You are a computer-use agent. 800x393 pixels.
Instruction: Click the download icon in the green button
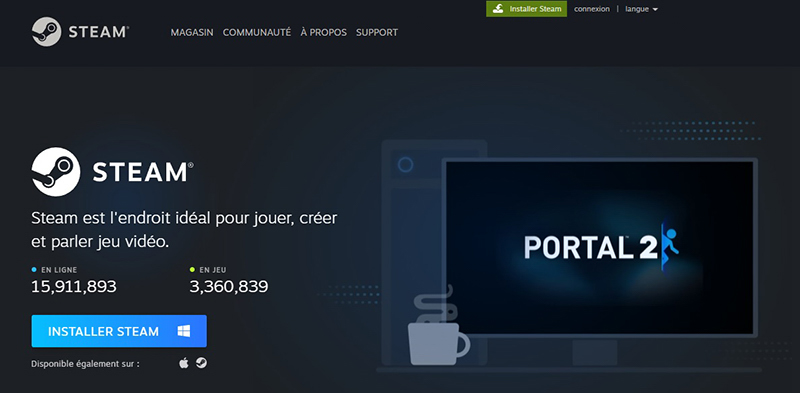[498, 9]
